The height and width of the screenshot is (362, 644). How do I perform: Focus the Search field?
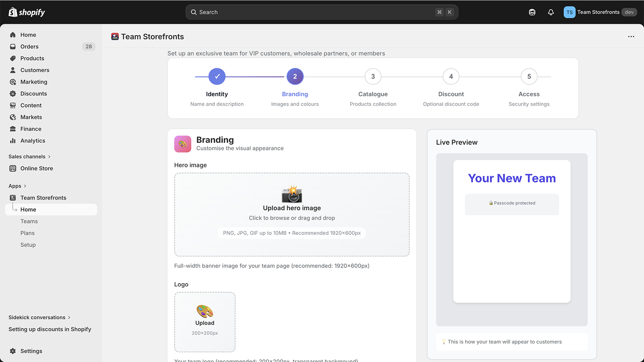(x=314, y=12)
